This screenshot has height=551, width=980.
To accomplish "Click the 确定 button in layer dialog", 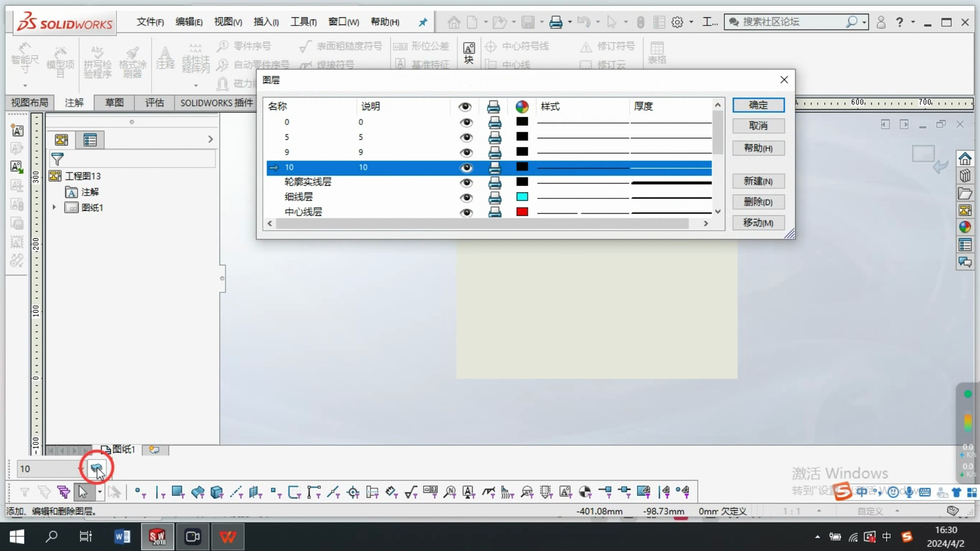I will [x=758, y=105].
